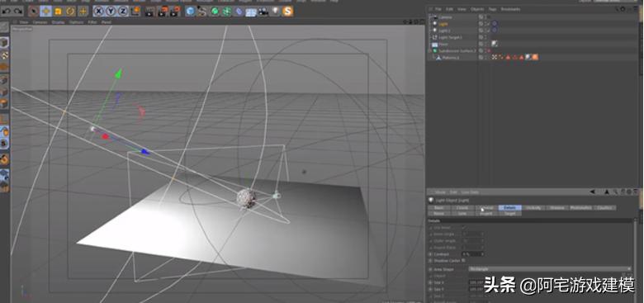Switch to the Shadow tab
This screenshot has width=644, height=303.
(x=557, y=208)
